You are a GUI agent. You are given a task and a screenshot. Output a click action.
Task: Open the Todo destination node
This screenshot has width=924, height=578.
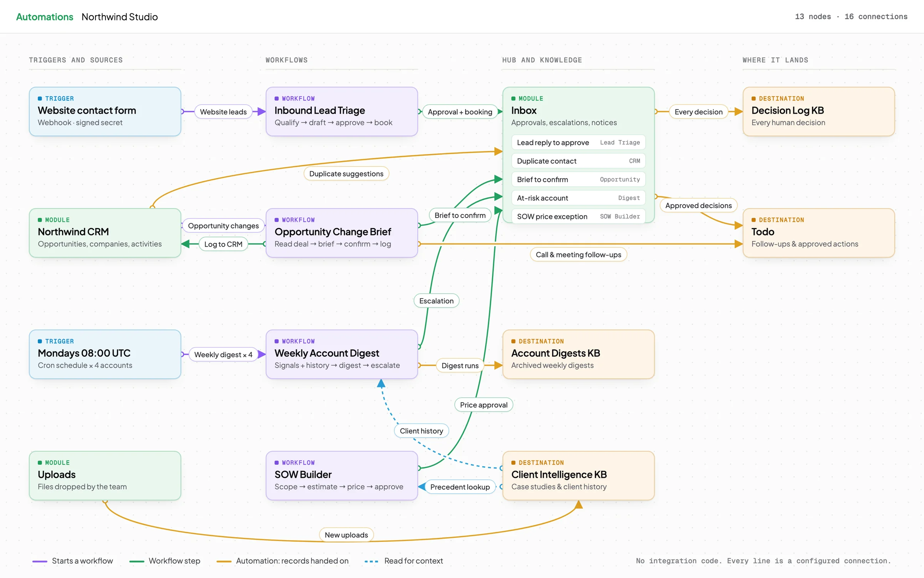819,233
